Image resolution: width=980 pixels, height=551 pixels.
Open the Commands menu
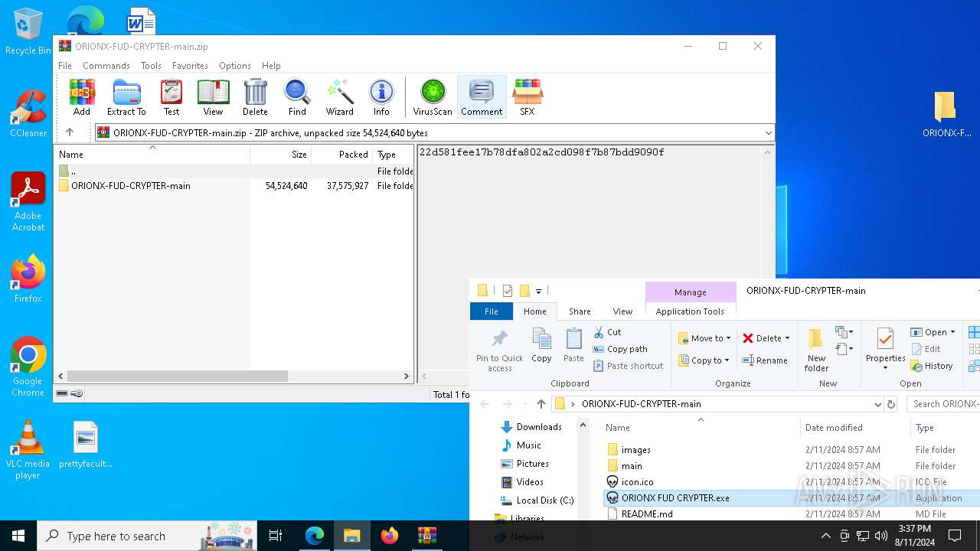tap(106, 66)
